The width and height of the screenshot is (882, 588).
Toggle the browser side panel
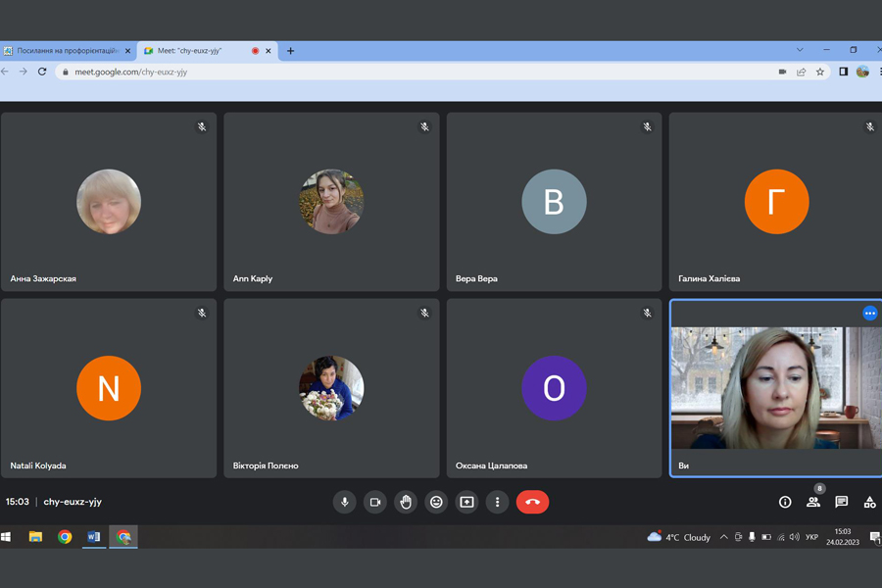(843, 72)
